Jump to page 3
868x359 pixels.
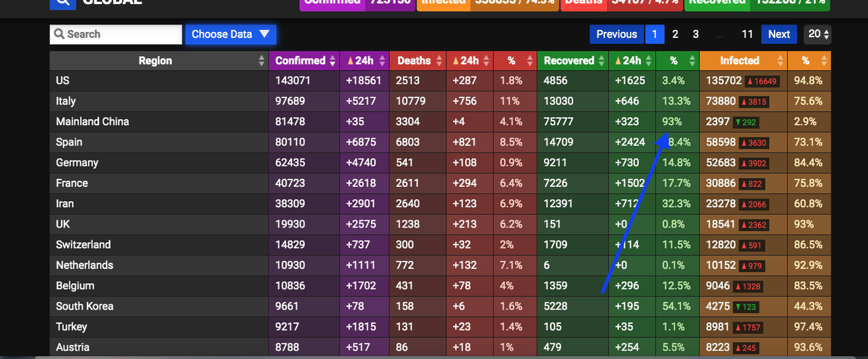[696, 35]
